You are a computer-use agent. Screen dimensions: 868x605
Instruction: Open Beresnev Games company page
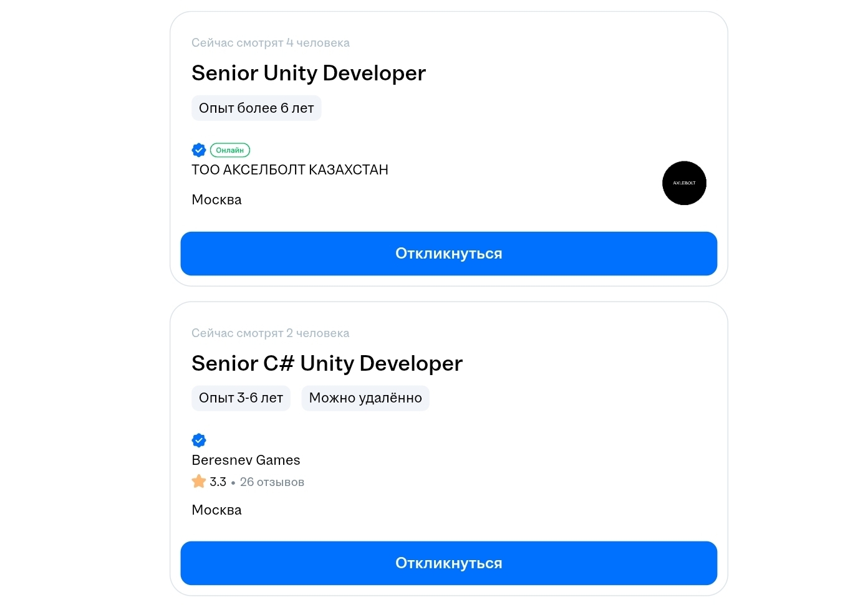pyautogui.click(x=246, y=460)
